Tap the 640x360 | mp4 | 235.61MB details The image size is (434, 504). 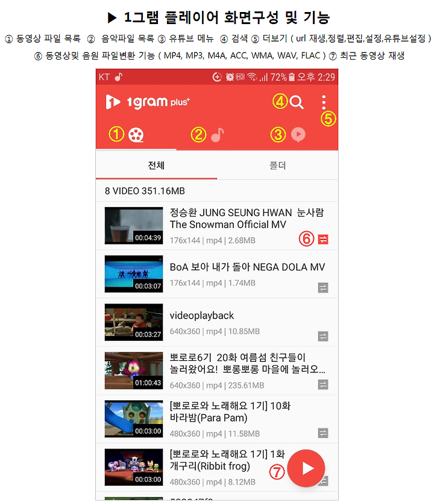217,385
